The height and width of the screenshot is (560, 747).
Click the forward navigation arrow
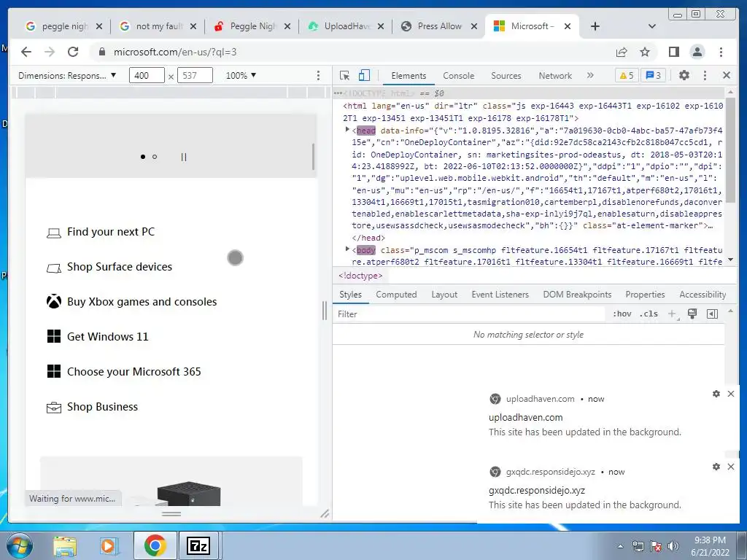(x=50, y=52)
